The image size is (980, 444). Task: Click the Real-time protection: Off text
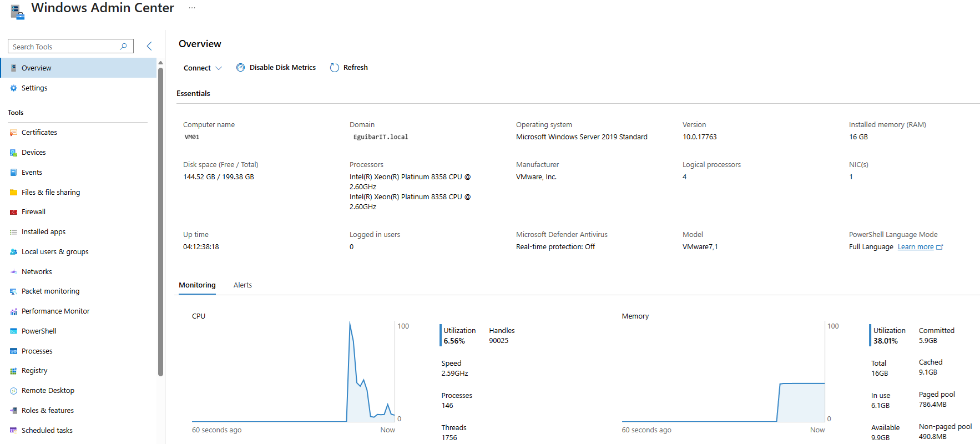(555, 247)
